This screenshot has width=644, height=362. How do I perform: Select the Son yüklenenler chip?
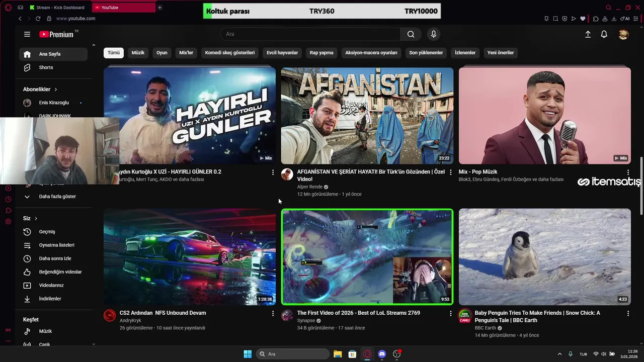pos(426,53)
